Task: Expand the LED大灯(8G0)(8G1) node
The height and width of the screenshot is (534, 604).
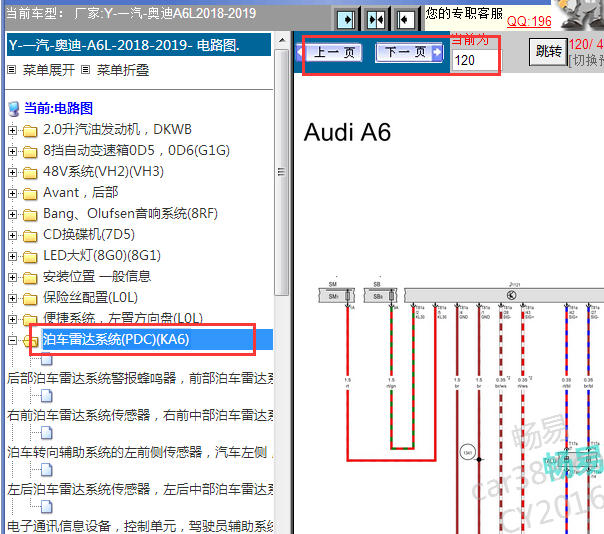Action: coord(12,257)
